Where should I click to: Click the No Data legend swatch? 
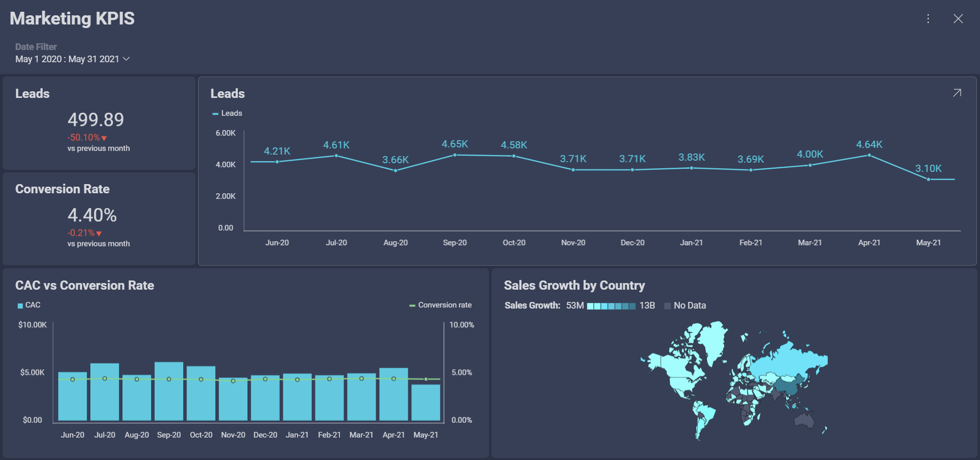[667, 306]
